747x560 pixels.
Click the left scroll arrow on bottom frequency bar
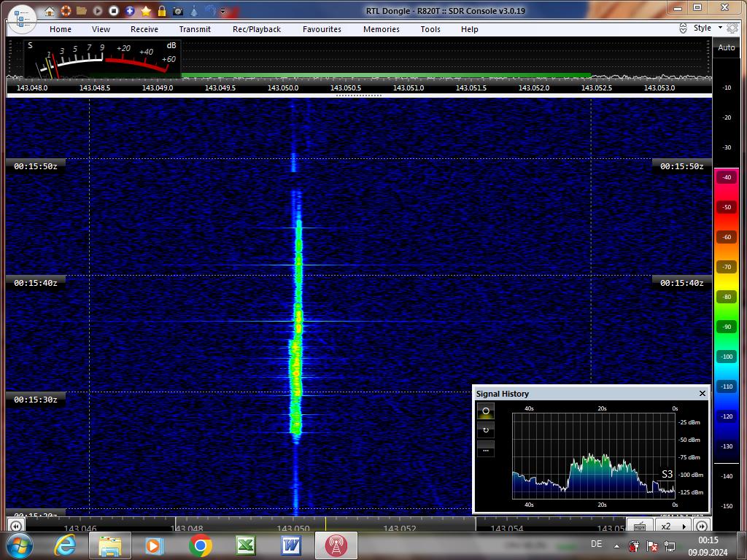click(15, 526)
